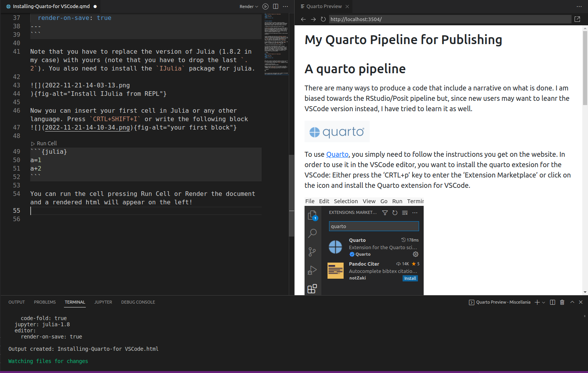The height and width of the screenshot is (373, 588).
Task: Follow the Quarto hyperlink in the preview
Action: click(337, 154)
